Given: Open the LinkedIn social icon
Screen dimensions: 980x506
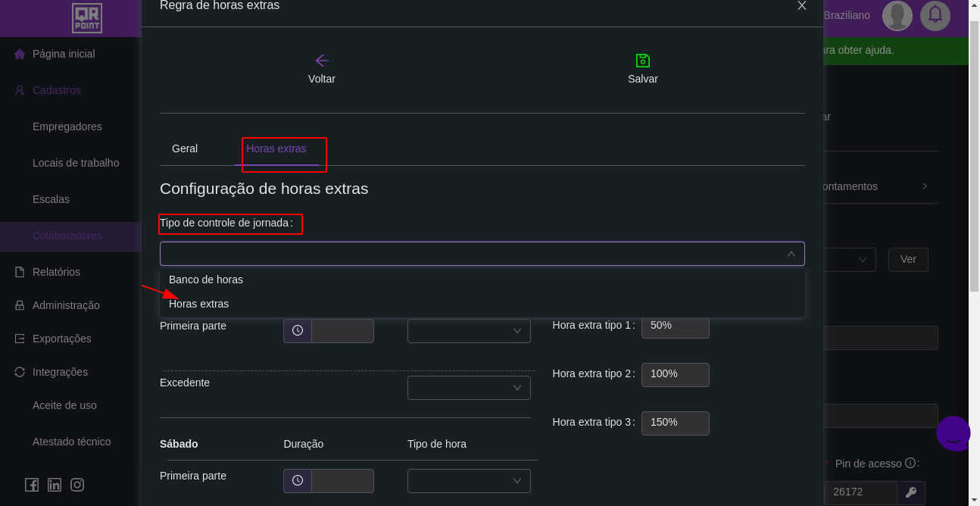Looking at the screenshot, I should (55, 485).
